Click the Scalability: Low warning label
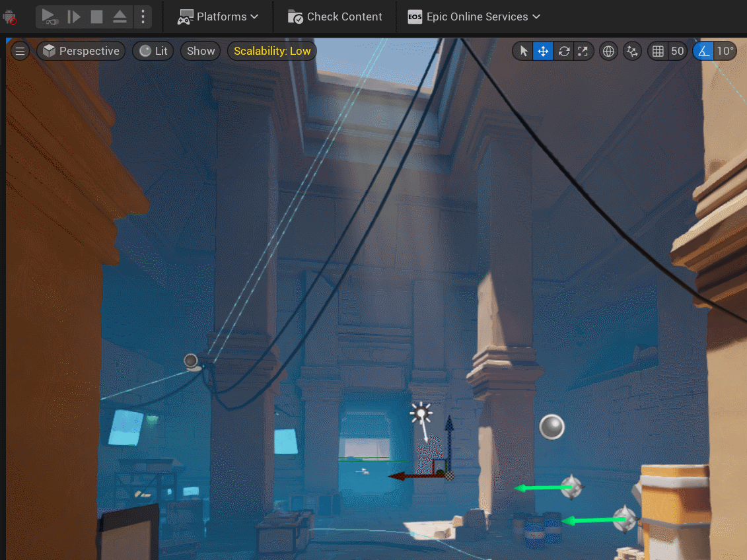Image resolution: width=747 pixels, height=560 pixels. (x=272, y=52)
